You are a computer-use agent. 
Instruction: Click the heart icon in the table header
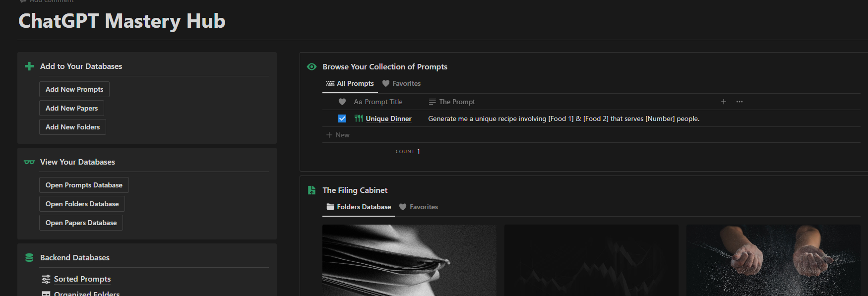coord(342,102)
